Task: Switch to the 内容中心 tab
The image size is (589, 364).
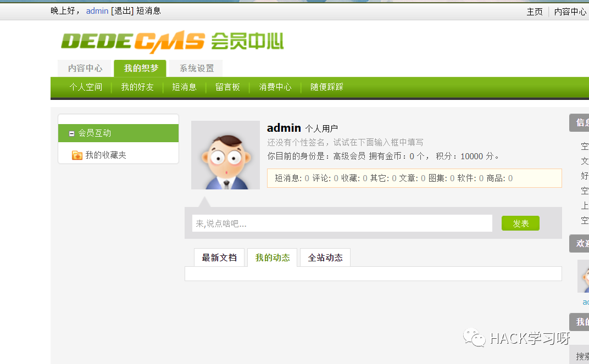Action: click(x=85, y=68)
